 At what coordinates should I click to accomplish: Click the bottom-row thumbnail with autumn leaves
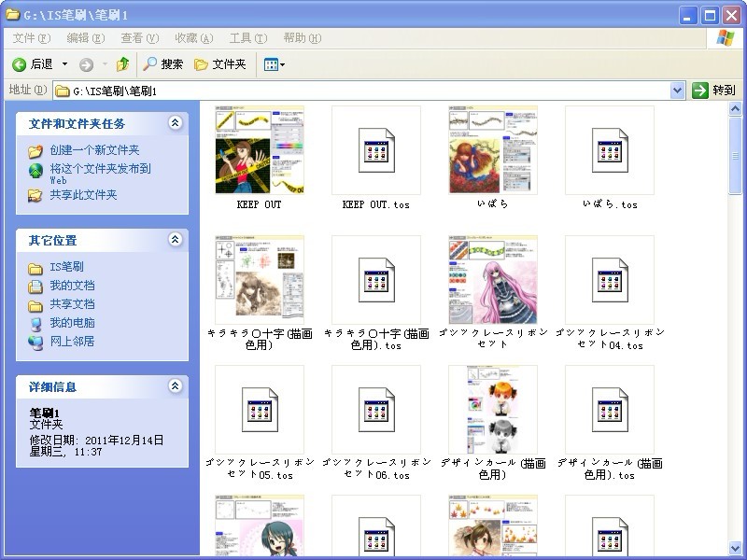click(x=493, y=525)
